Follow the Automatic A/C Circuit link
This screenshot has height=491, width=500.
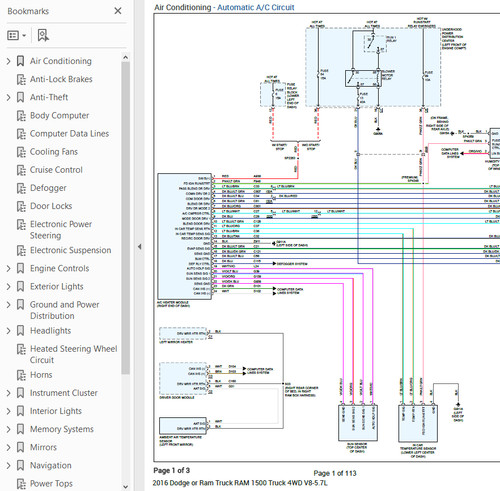[x=256, y=7]
